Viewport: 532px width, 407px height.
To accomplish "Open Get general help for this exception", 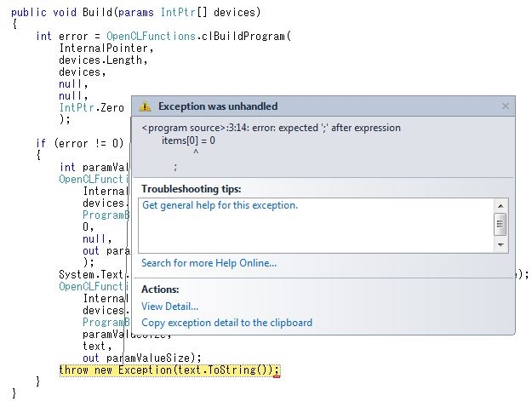I will tap(220, 205).
